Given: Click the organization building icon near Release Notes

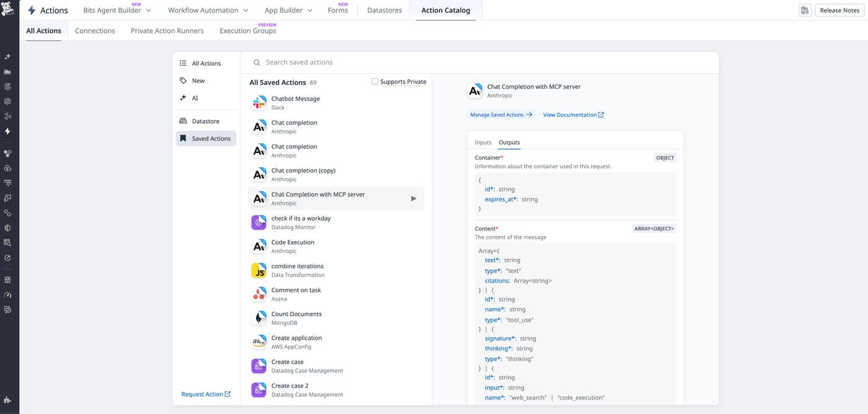Looking at the screenshot, I should point(805,11).
